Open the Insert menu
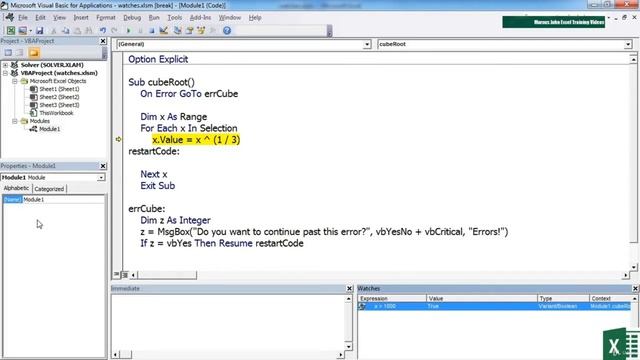640x360 pixels. coord(81,18)
